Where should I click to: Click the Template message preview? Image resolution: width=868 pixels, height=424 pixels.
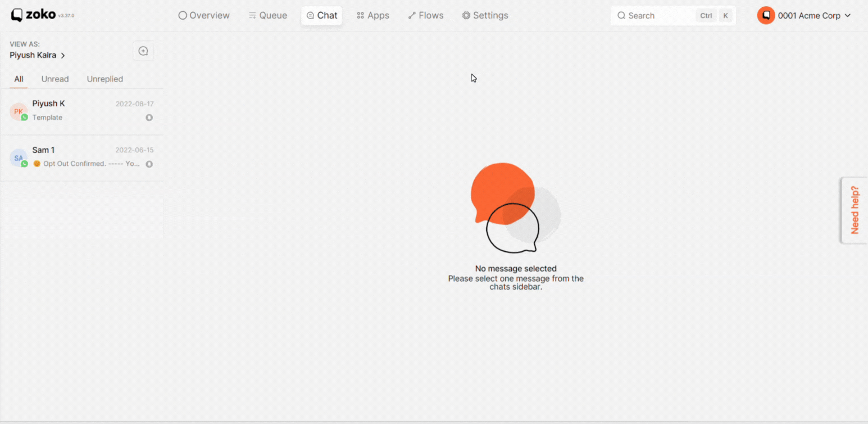(47, 118)
